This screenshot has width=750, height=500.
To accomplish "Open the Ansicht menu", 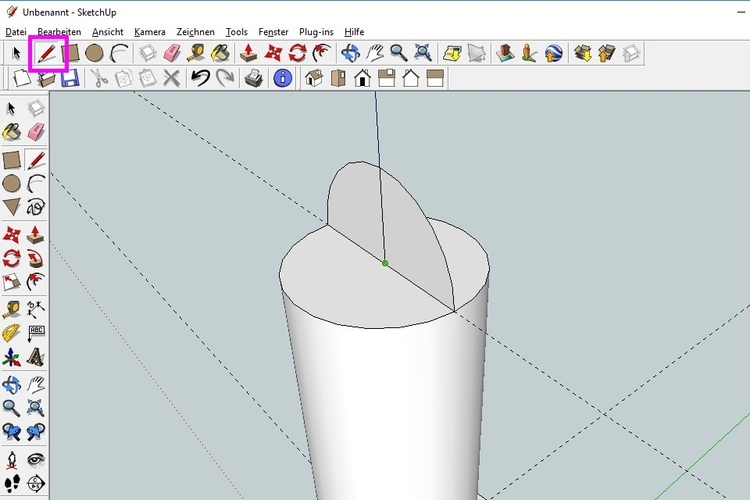I will coord(108,32).
